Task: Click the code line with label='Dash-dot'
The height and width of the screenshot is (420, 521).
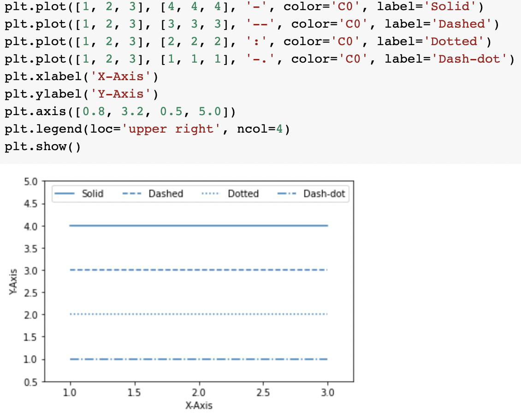Action: click(260, 59)
